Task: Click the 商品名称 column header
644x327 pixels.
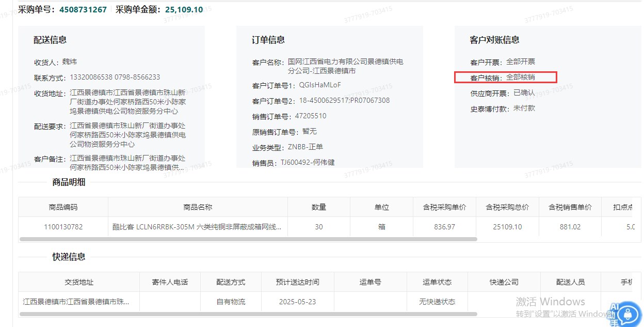Action: click(x=198, y=207)
